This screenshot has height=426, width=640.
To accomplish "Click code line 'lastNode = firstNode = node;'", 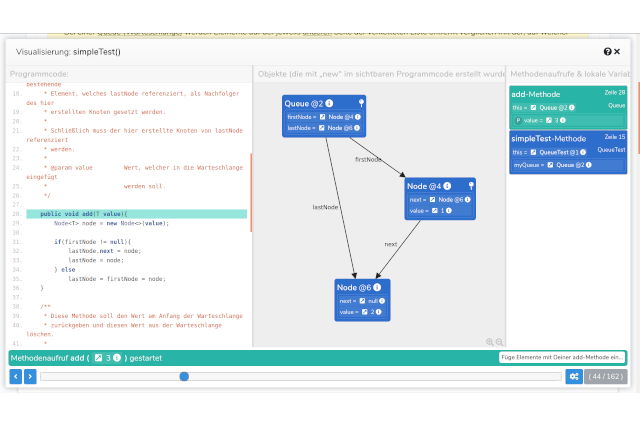I will coord(117,279).
